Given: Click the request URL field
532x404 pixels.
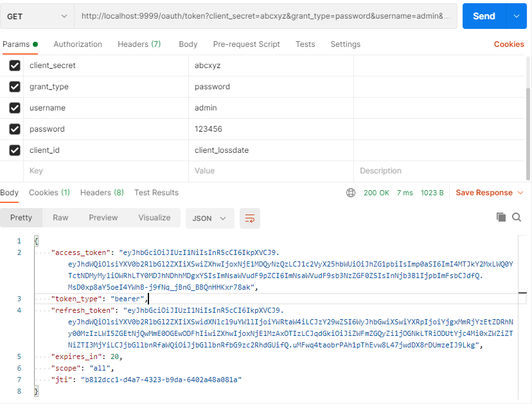Looking at the screenshot, I should point(265,16).
